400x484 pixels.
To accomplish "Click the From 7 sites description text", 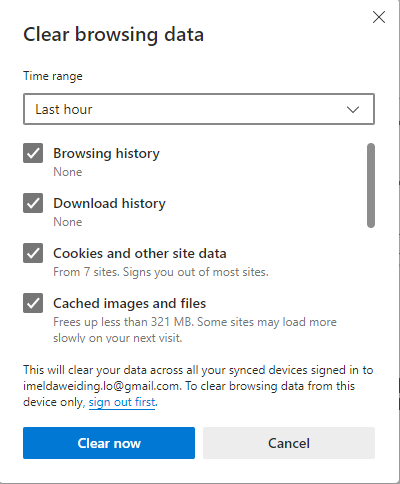I will (x=161, y=272).
